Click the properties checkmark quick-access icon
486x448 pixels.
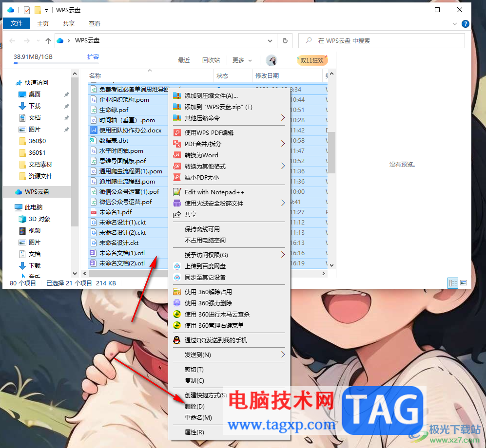(x=27, y=10)
